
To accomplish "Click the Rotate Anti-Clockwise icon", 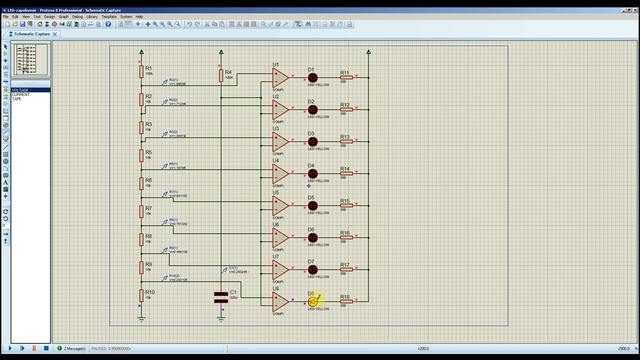I will click(x=6, y=218).
